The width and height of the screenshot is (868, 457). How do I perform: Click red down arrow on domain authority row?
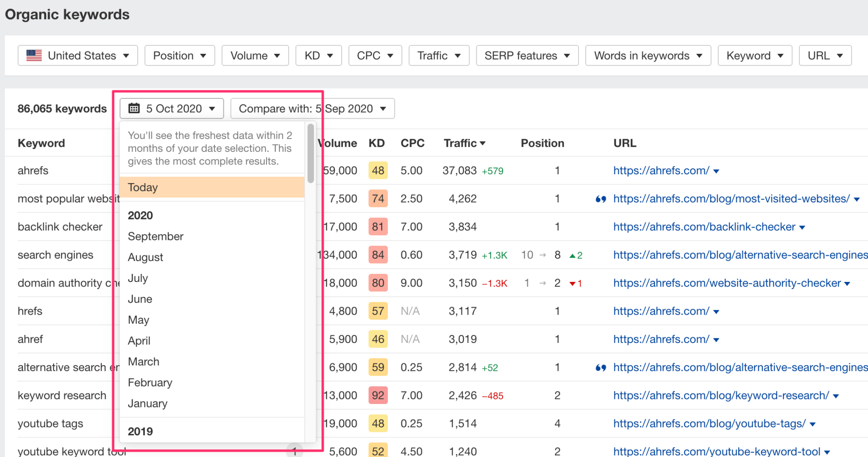(572, 283)
